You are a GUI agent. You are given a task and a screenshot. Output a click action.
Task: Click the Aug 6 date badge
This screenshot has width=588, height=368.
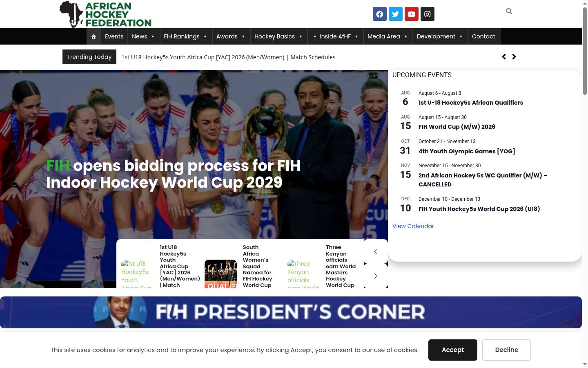(405, 99)
